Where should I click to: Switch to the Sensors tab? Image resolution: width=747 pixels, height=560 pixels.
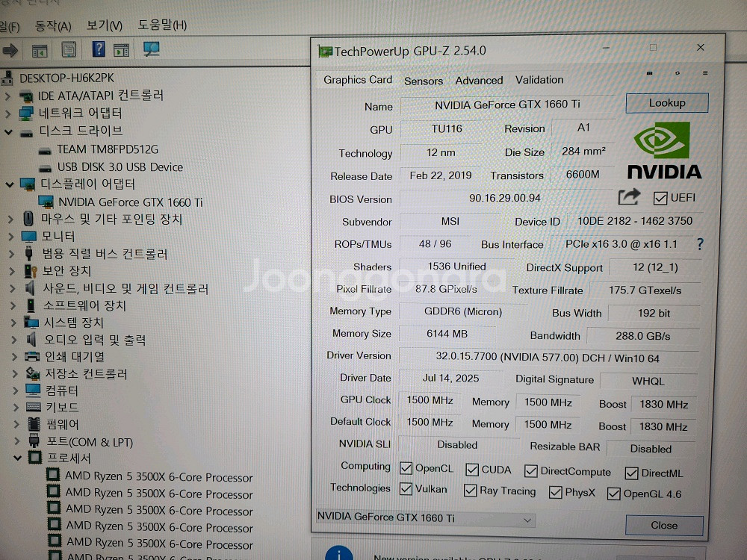(424, 81)
